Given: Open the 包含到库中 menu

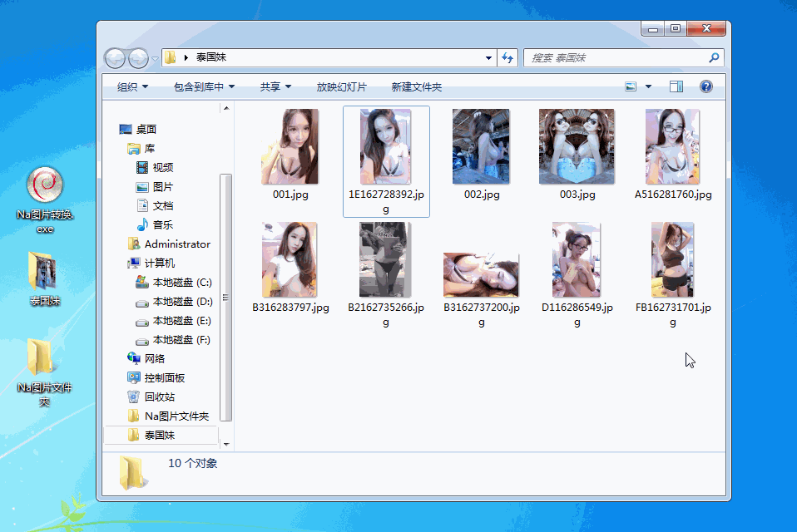Looking at the screenshot, I should pyautogui.click(x=204, y=86).
